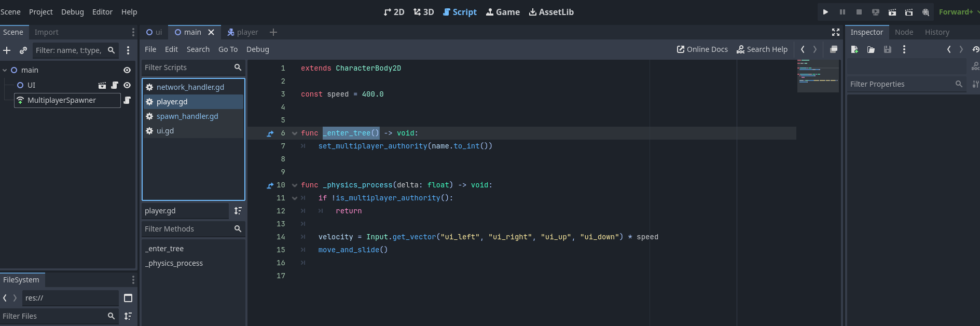This screenshot has height=326, width=980.
Task: Toggle visibility of the main node
Action: click(x=127, y=70)
